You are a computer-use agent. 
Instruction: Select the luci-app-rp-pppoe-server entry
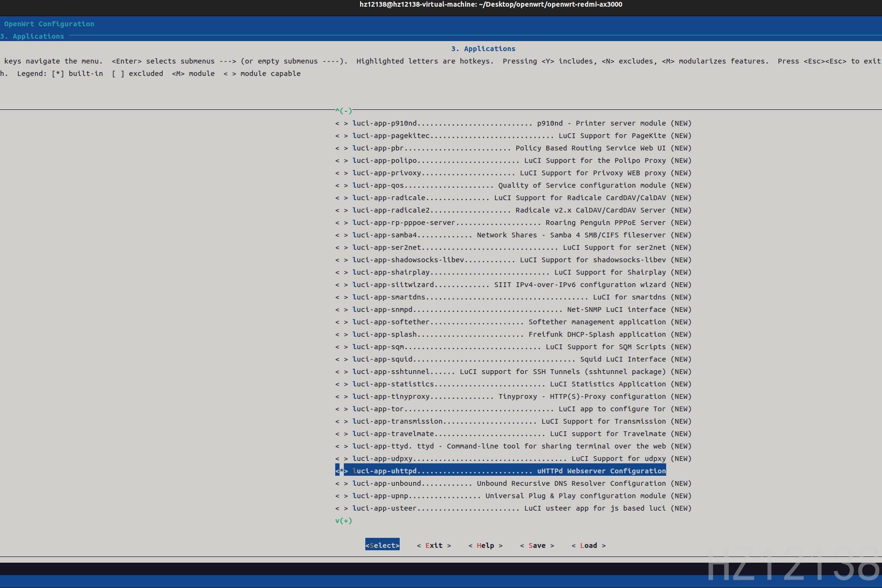(513, 223)
